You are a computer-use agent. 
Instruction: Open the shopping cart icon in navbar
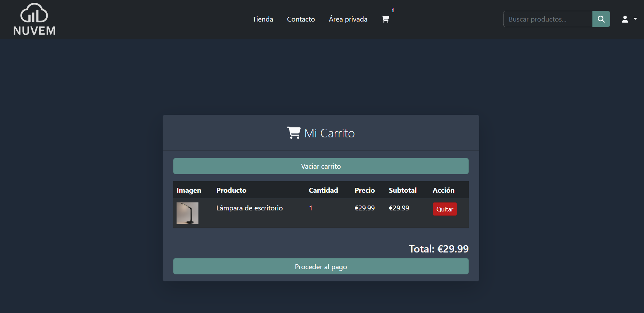pos(385,19)
